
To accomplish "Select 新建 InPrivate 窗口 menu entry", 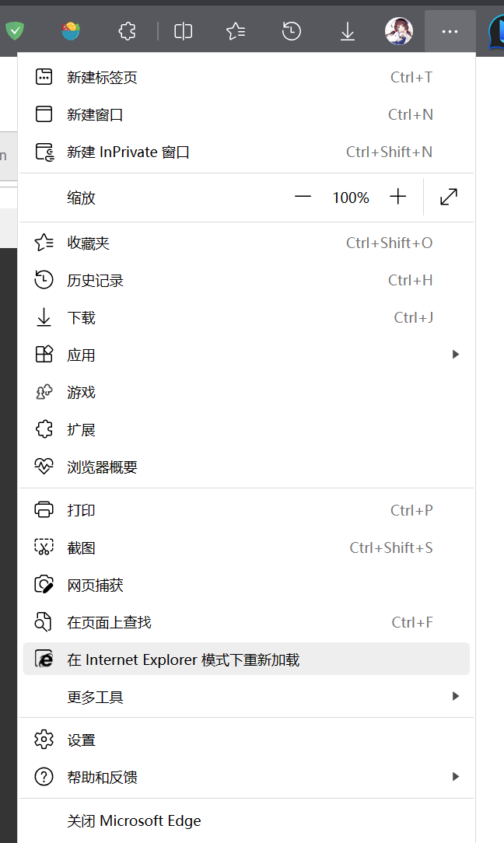I will point(247,152).
